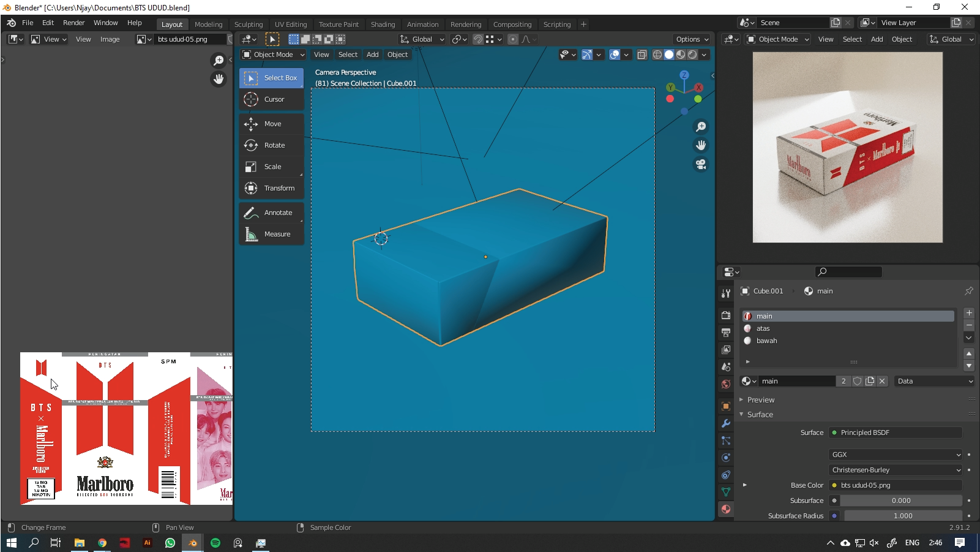Open the World properties tab
This screenshot has width=980, height=552.
(x=726, y=384)
